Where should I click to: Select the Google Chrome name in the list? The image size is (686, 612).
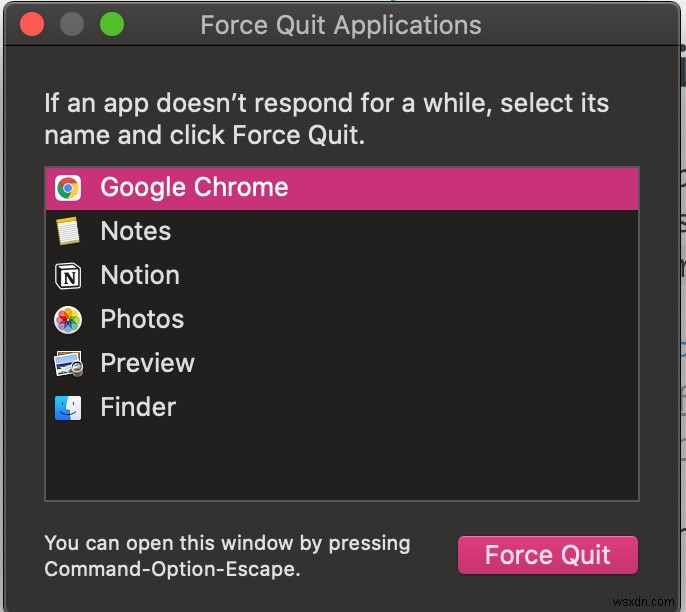click(x=194, y=188)
